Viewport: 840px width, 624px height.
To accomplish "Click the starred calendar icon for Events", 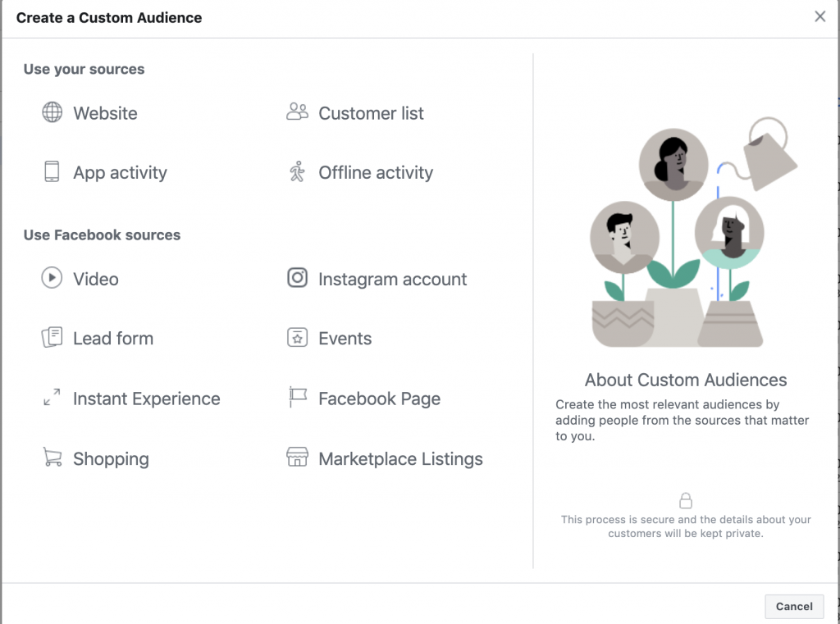I will click(x=297, y=338).
